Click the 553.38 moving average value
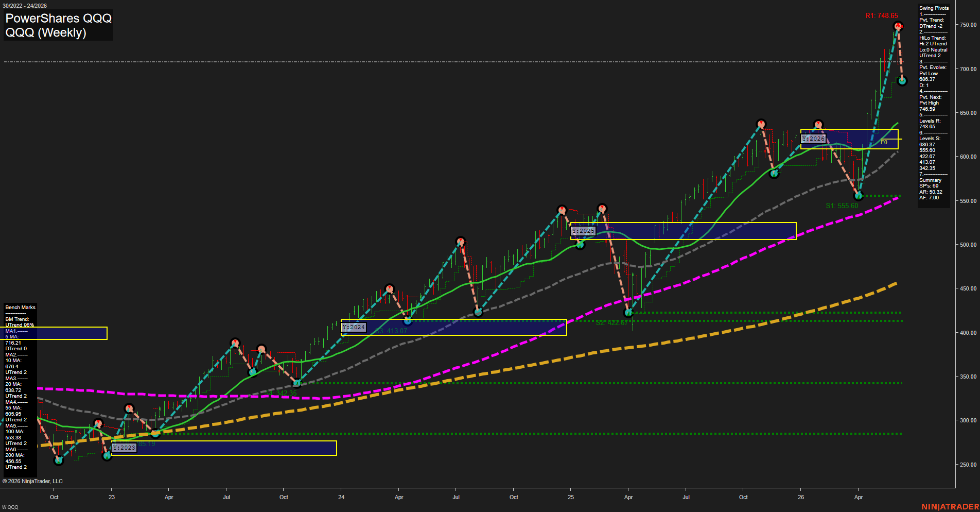The height and width of the screenshot is (512, 980). click(13, 438)
